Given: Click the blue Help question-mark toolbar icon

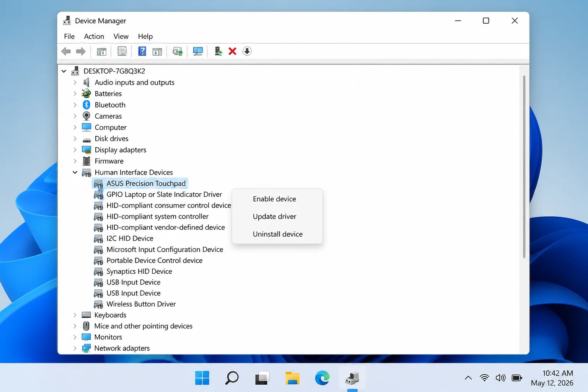Looking at the screenshot, I should click(x=142, y=51).
